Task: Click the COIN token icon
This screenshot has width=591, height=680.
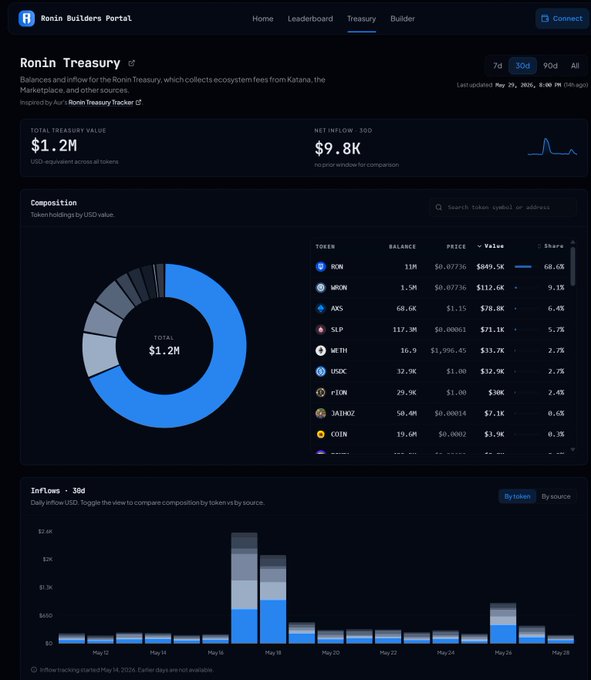Action: (x=320, y=434)
